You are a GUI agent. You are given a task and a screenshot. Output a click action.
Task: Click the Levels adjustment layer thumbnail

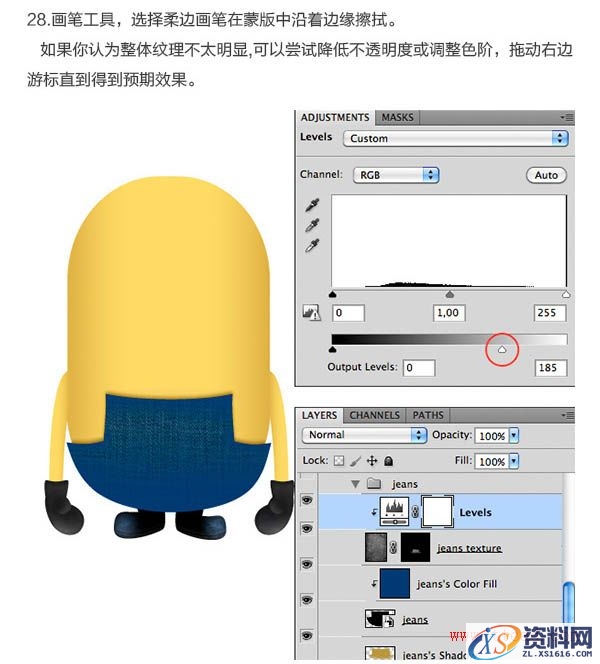pos(395,512)
